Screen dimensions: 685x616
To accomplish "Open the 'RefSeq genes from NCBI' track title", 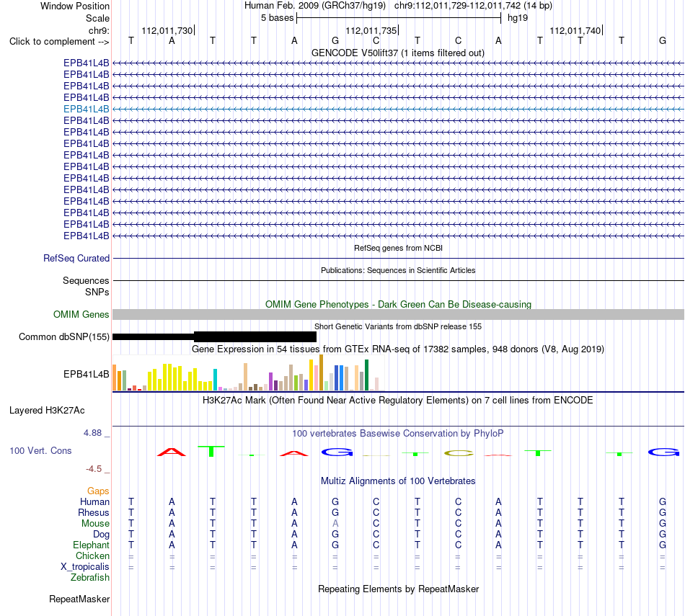I will coord(398,248).
